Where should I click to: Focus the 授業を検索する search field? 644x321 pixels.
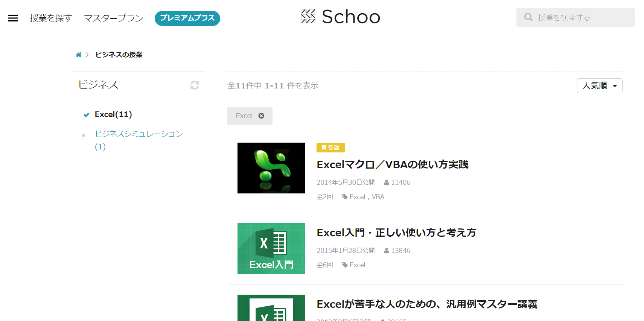[575, 17]
